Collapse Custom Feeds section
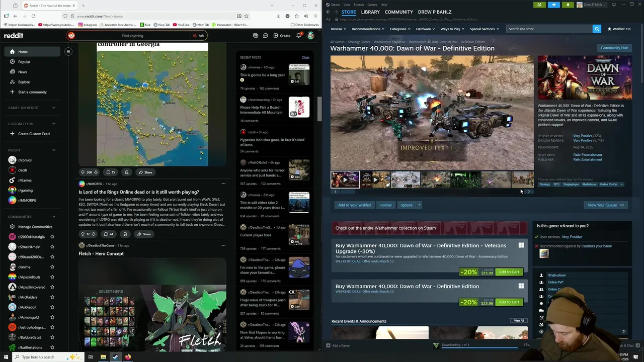 point(54,124)
